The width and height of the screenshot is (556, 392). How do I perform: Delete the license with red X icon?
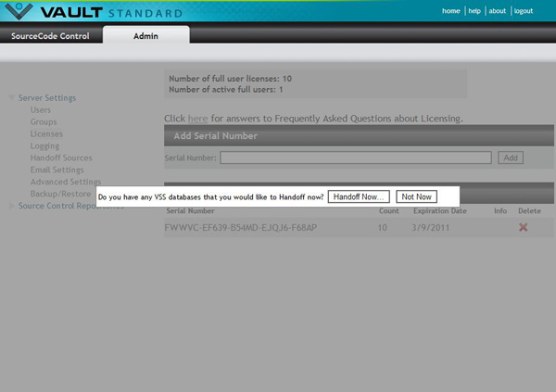(523, 227)
